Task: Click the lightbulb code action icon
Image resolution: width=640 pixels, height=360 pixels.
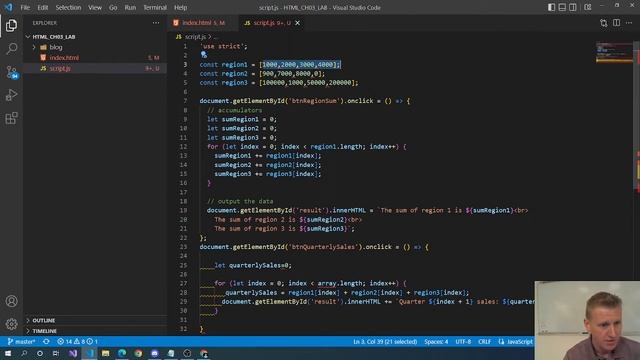Action: coord(204,55)
